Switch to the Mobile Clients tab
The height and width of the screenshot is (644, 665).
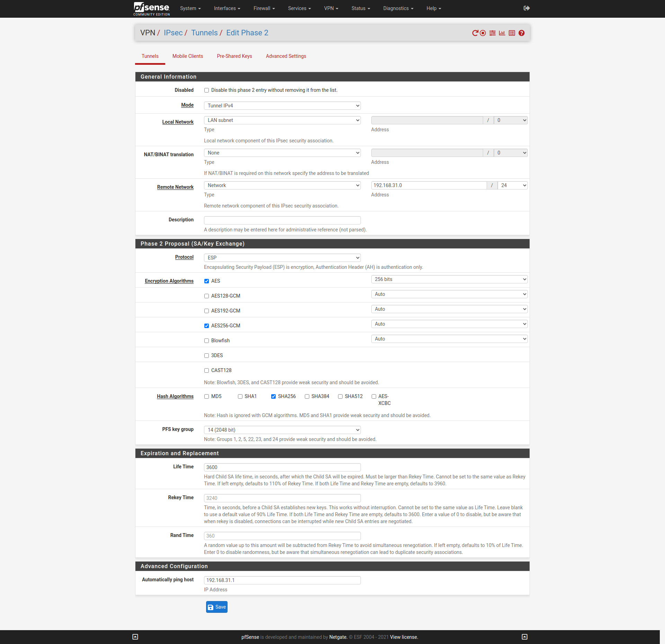(188, 56)
